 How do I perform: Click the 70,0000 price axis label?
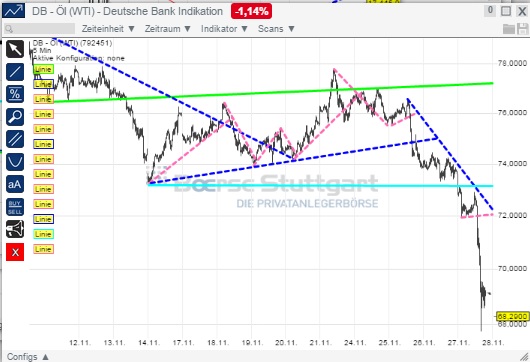click(512, 269)
